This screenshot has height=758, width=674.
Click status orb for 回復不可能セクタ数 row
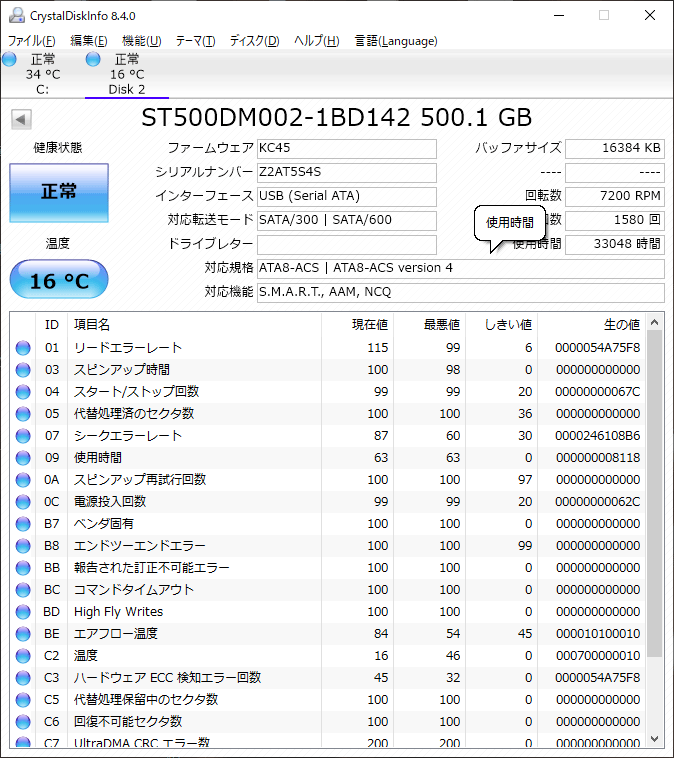23,722
